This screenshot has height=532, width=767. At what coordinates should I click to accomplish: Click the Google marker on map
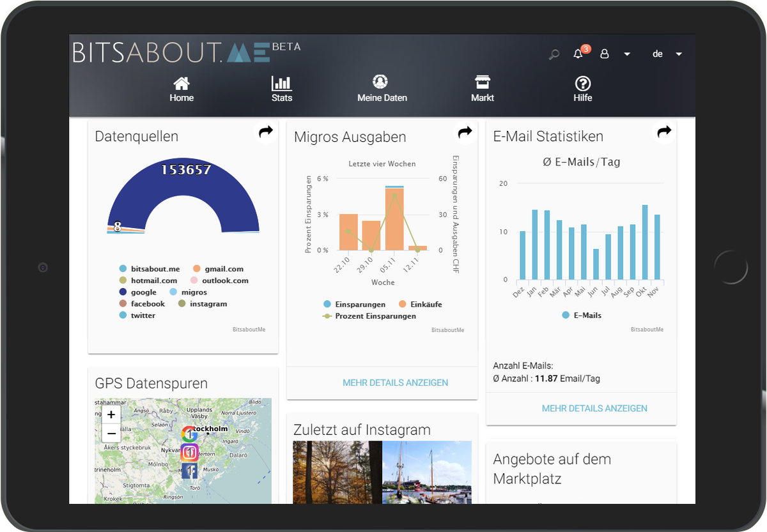click(x=189, y=434)
